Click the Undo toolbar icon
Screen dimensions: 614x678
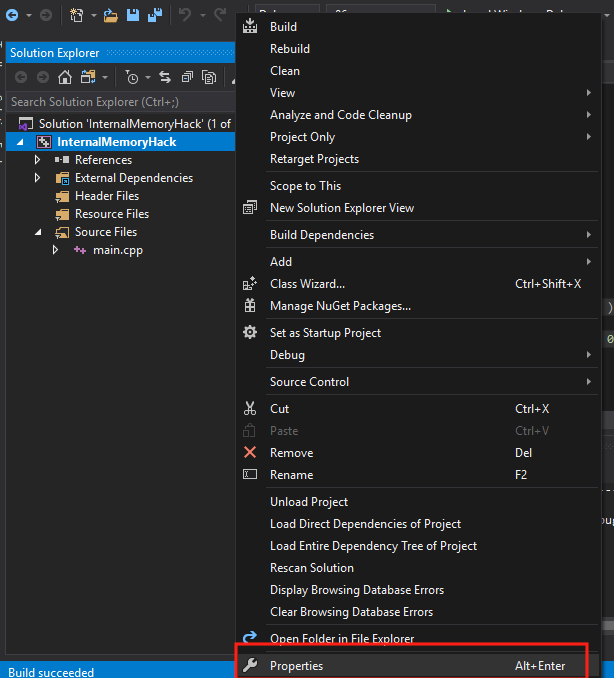tap(185, 15)
